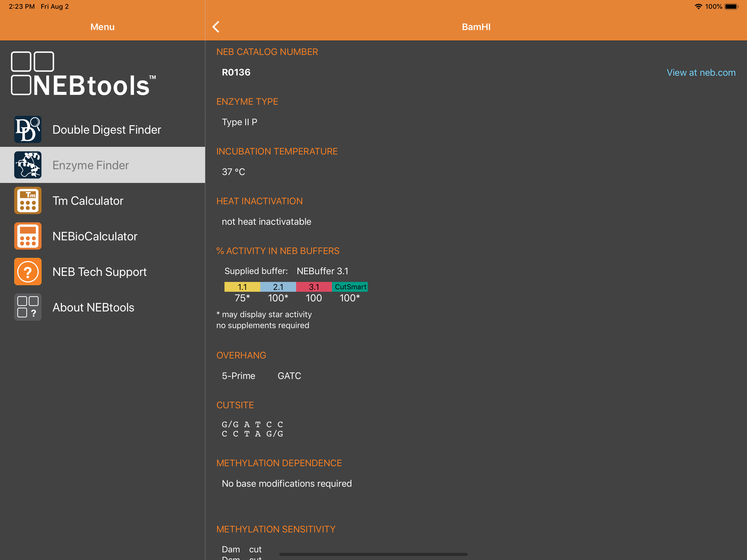
Task: Tap the HEAT INACTIVATION heading
Action: tap(259, 201)
